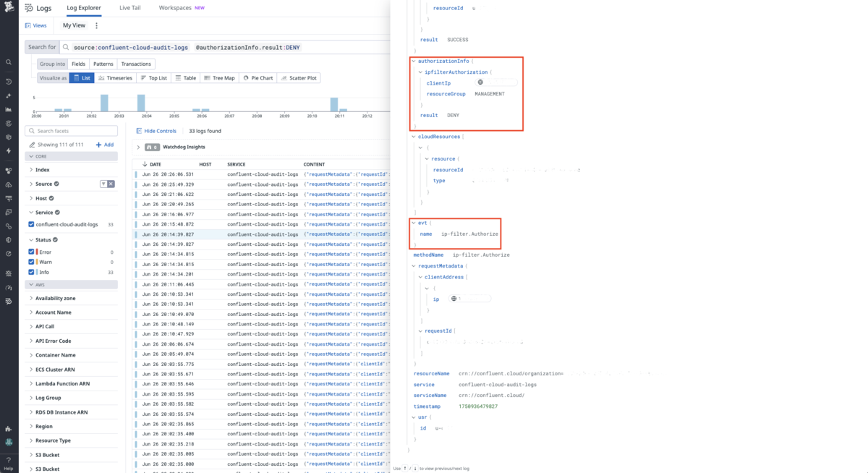Open log row Jun 26 20:26:06.531
This screenshot has height=473, width=868.
coord(261,174)
